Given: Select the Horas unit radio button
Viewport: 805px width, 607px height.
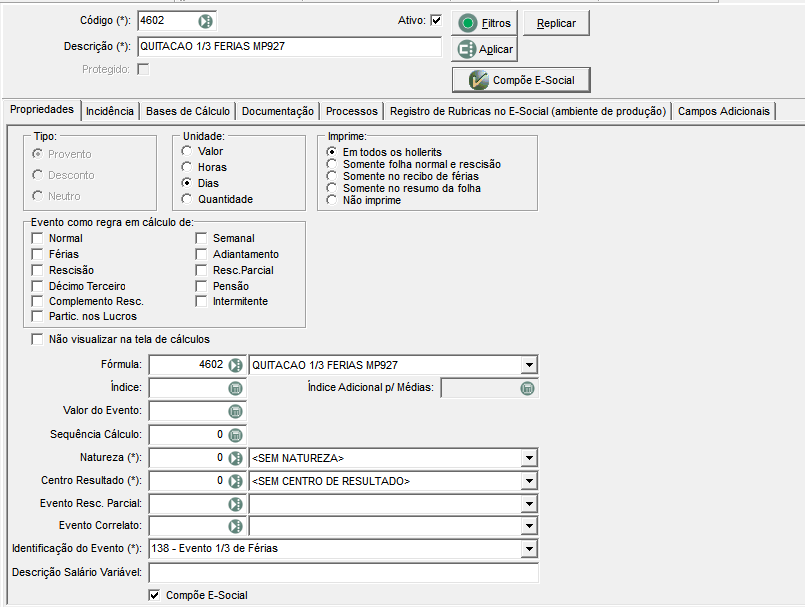Looking at the screenshot, I should 186,167.
